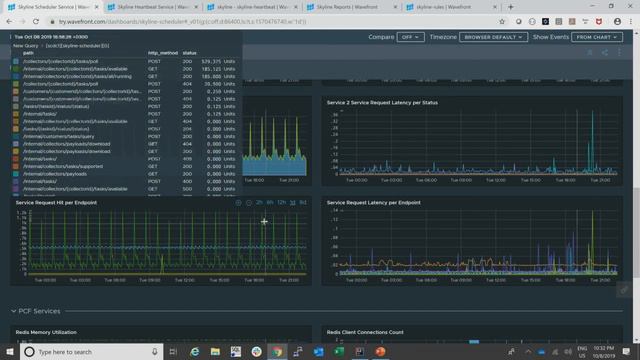Open the dashboard vertical dots menu

tap(619, 52)
